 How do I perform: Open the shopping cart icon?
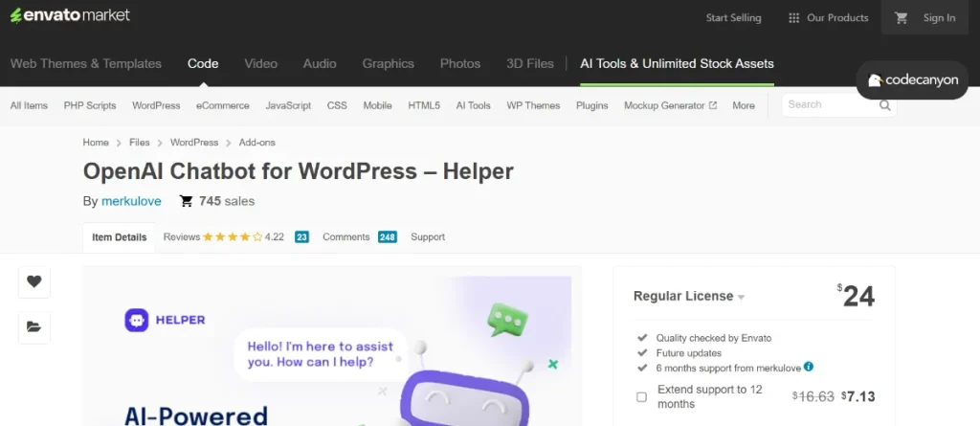pyautogui.click(x=902, y=18)
